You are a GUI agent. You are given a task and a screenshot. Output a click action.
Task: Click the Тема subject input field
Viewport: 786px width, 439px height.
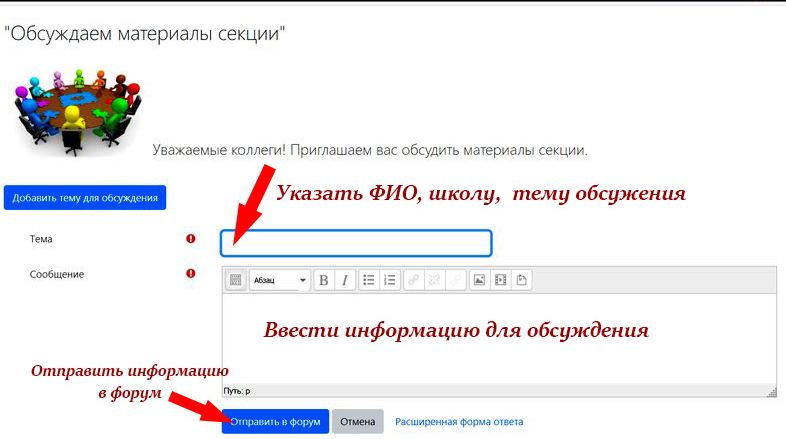(x=356, y=243)
